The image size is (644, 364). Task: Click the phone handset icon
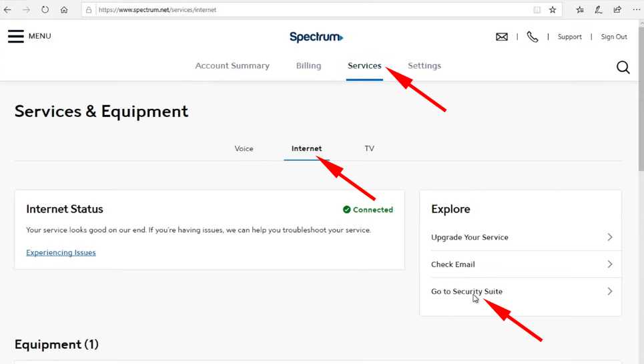point(533,37)
